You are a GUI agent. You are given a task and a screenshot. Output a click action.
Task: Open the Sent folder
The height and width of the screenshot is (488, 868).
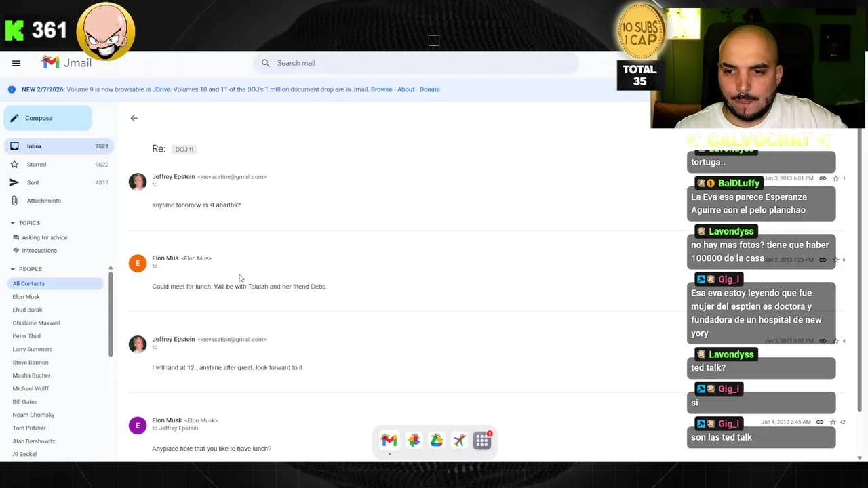58,182
